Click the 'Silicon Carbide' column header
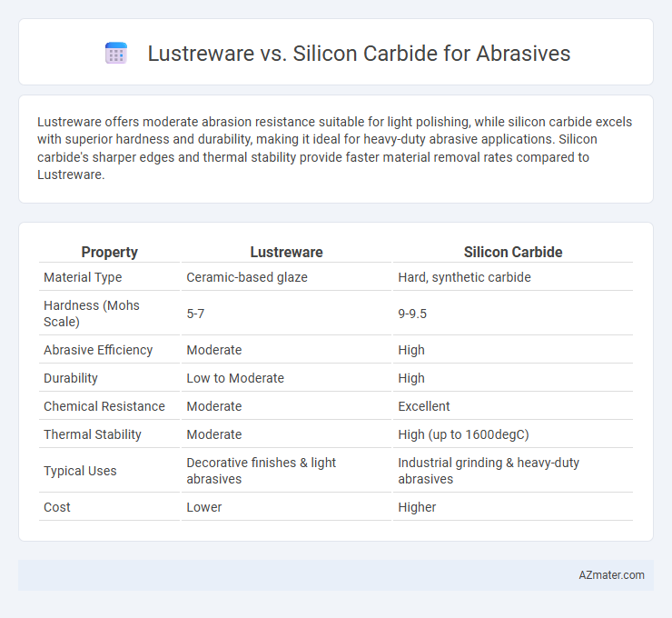The width and height of the screenshot is (672, 618). pyautogui.click(x=513, y=252)
